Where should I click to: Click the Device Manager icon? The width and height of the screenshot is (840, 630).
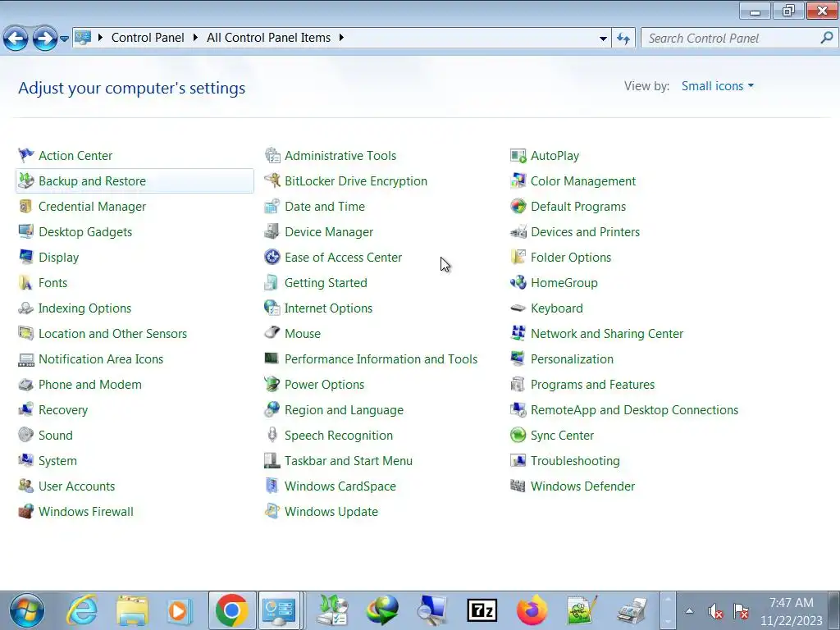272,232
